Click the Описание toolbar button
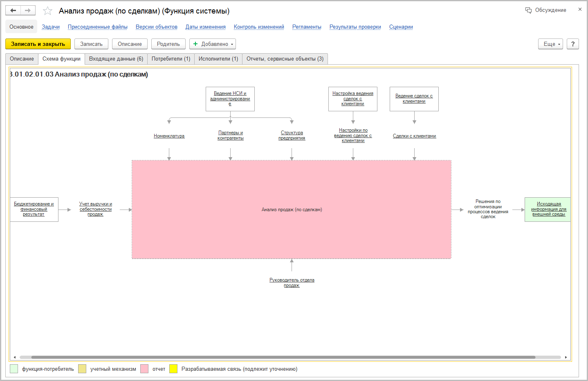This screenshot has height=381, width=588. (130, 44)
